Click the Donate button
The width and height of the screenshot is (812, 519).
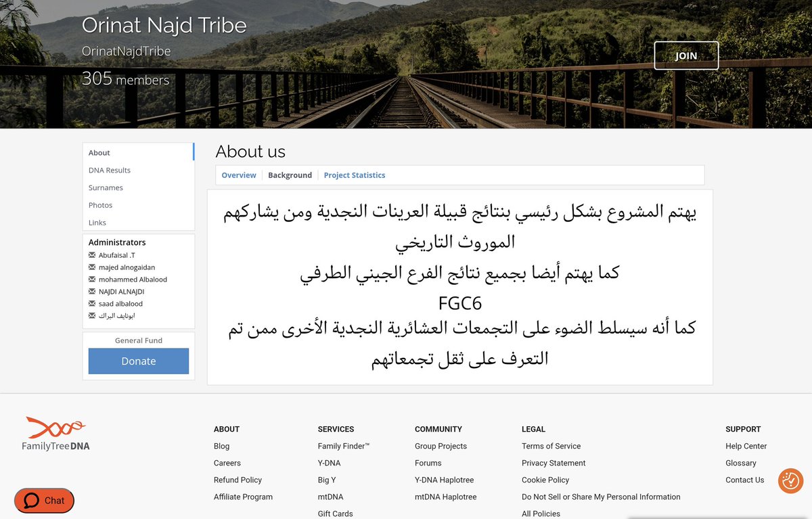(x=139, y=361)
